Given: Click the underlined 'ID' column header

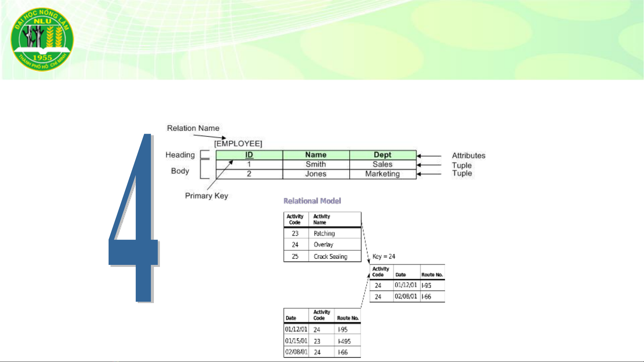Looking at the screenshot, I should pyautogui.click(x=249, y=155).
